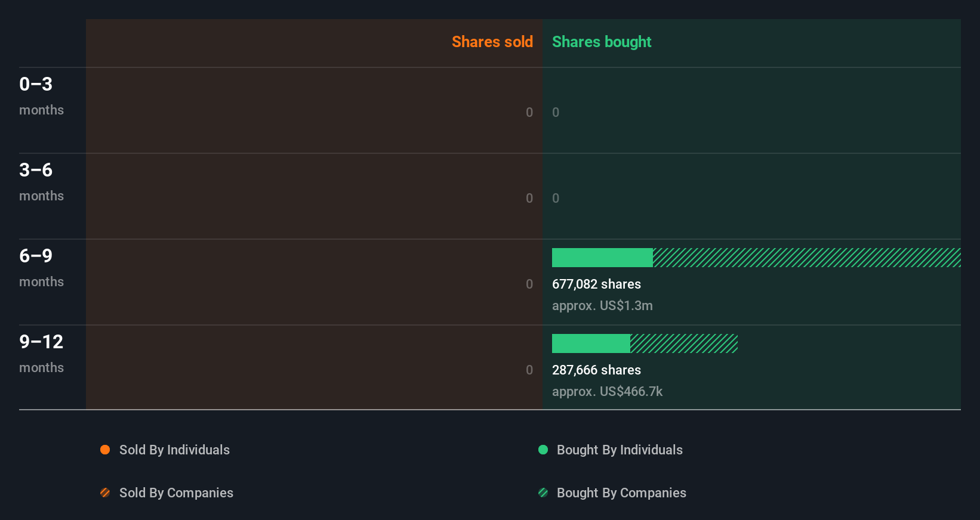980x520 pixels.
Task: Select the Shares bought column header
Action: pyautogui.click(x=602, y=42)
